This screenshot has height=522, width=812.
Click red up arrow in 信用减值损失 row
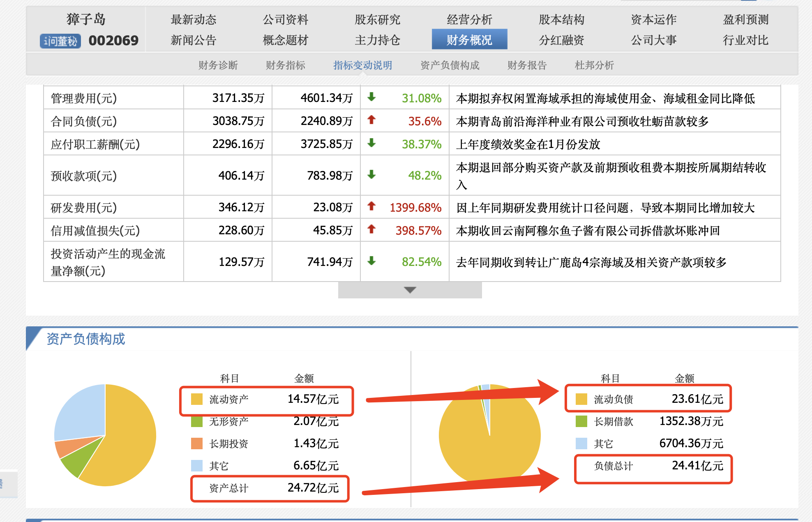tap(371, 229)
